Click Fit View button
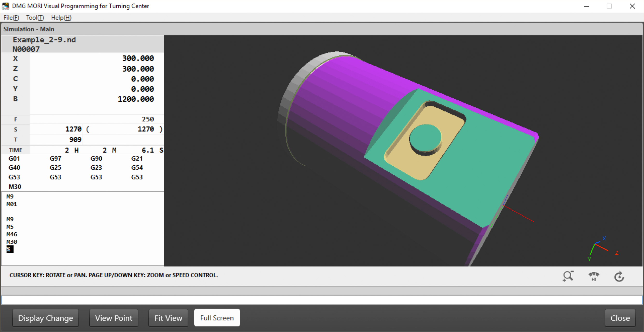Viewport: 644px width, 332px height. (168, 318)
